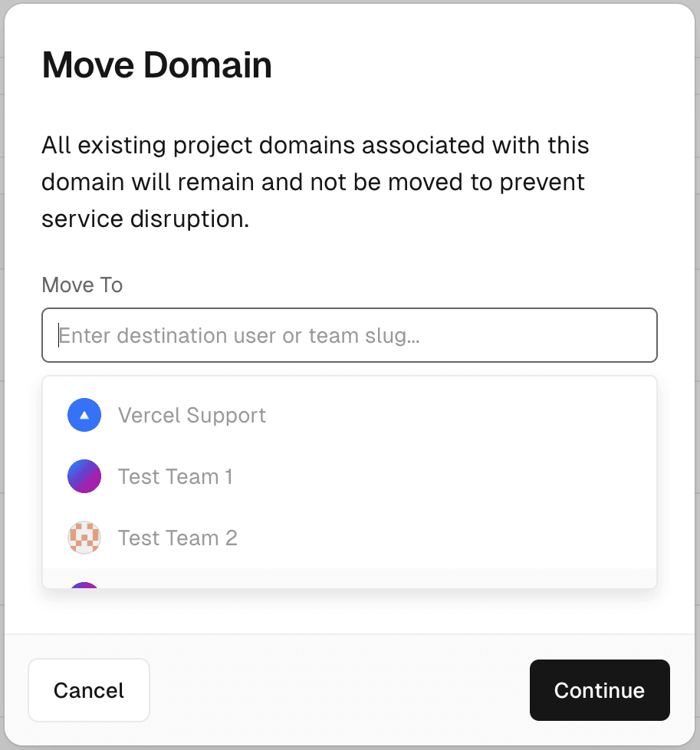Click the Move Domain dialog title

[156, 65]
